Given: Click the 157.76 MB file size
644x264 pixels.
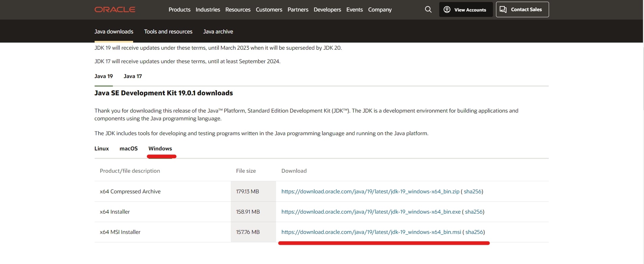Looking at the screenshot, I should (248, 232).
